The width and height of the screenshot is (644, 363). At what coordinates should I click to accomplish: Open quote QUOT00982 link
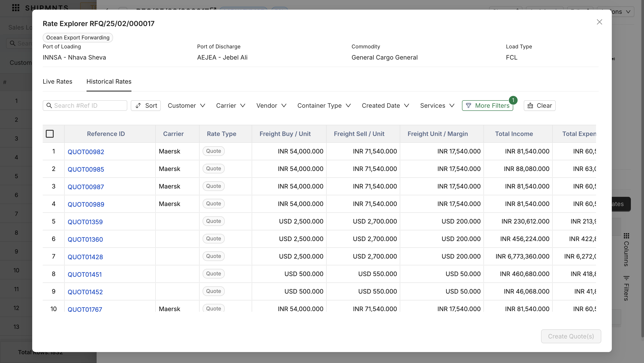(x=86, y=152)
